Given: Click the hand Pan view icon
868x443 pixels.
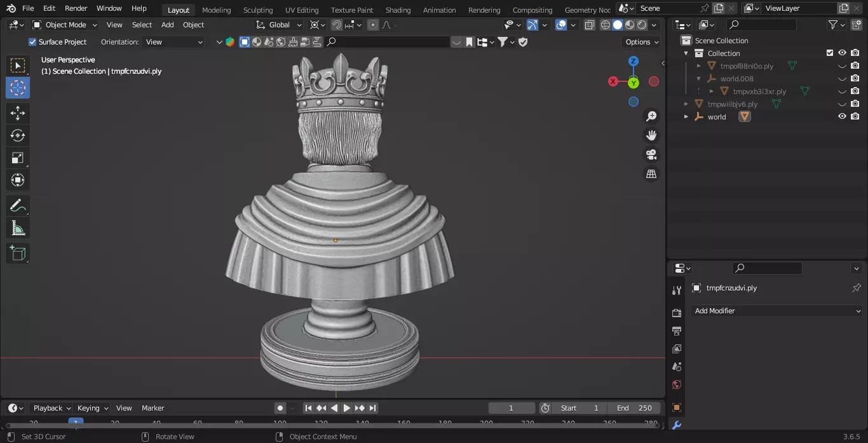Looking at the screenshot, I should (x=651, y=135).
